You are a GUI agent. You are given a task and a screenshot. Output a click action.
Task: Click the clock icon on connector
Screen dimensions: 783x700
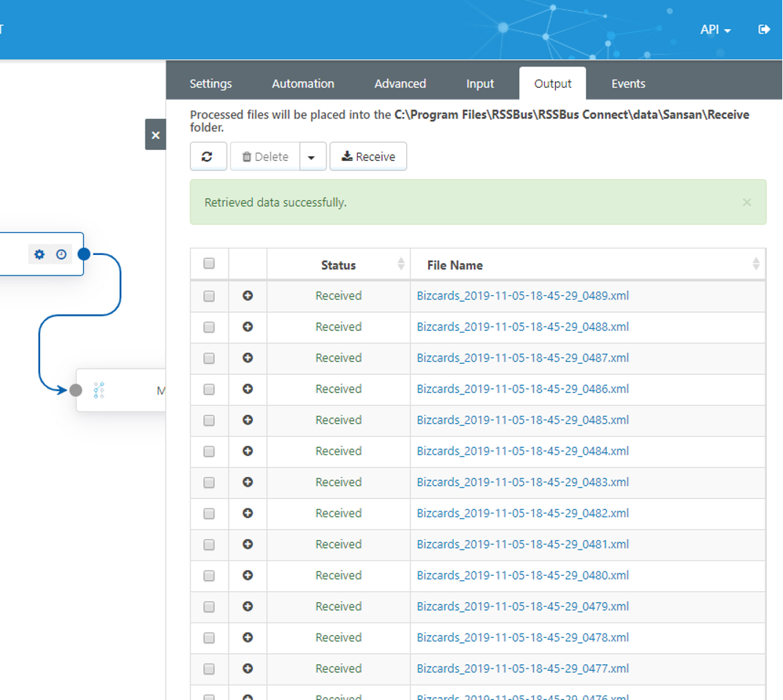pos(61,254)
